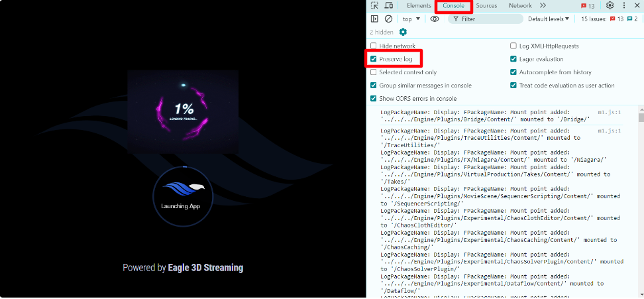
Task: Disable the Preserve log checkbox
Action: coord(374,59)
